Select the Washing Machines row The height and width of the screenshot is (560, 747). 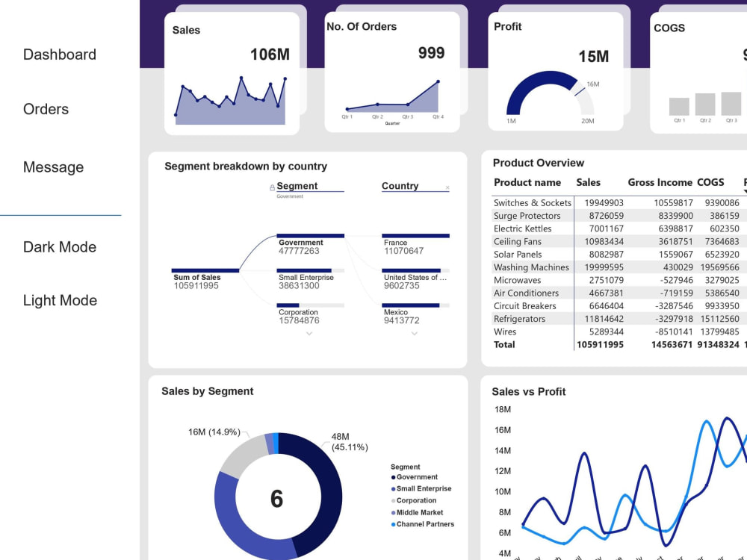[x=619, y=267]
